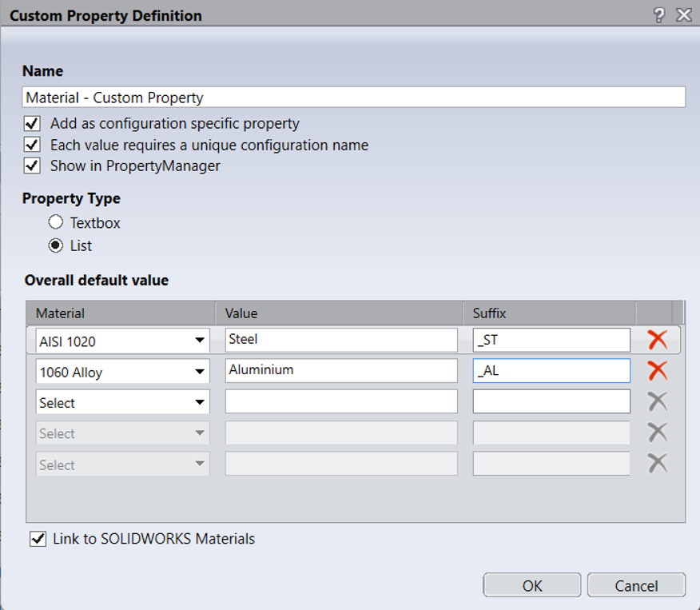The width and height of the screenshot is (700, 610).
Task: Disable Show in PropertyManager checkbox
Action: [32, 166]
